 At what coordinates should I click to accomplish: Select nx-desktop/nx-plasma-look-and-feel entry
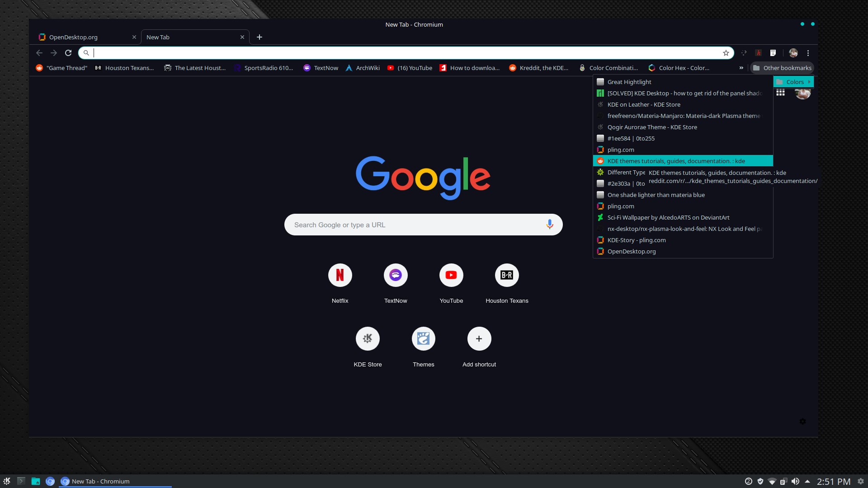coord(683,229)
